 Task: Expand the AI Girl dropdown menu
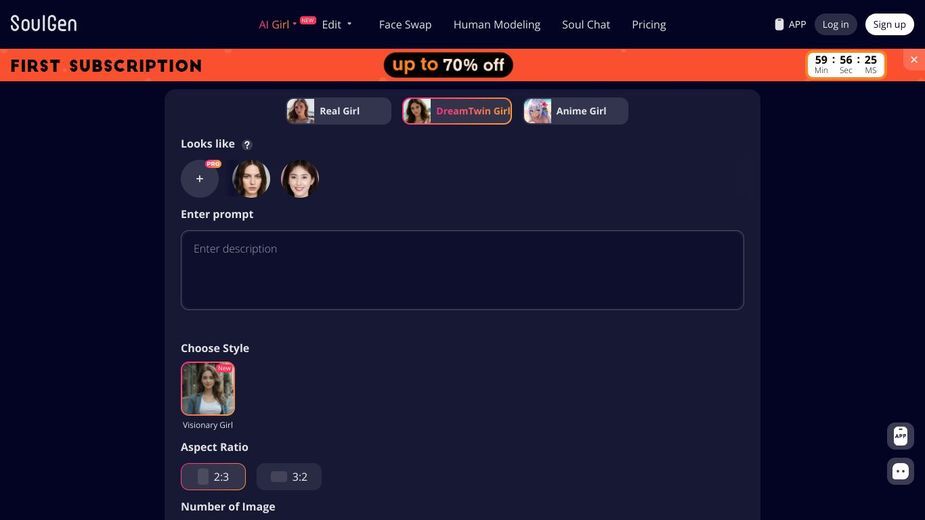278,25
